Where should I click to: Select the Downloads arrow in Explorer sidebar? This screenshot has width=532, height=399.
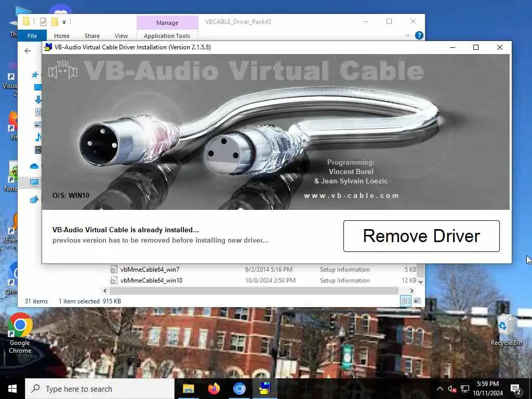(37, 99)
